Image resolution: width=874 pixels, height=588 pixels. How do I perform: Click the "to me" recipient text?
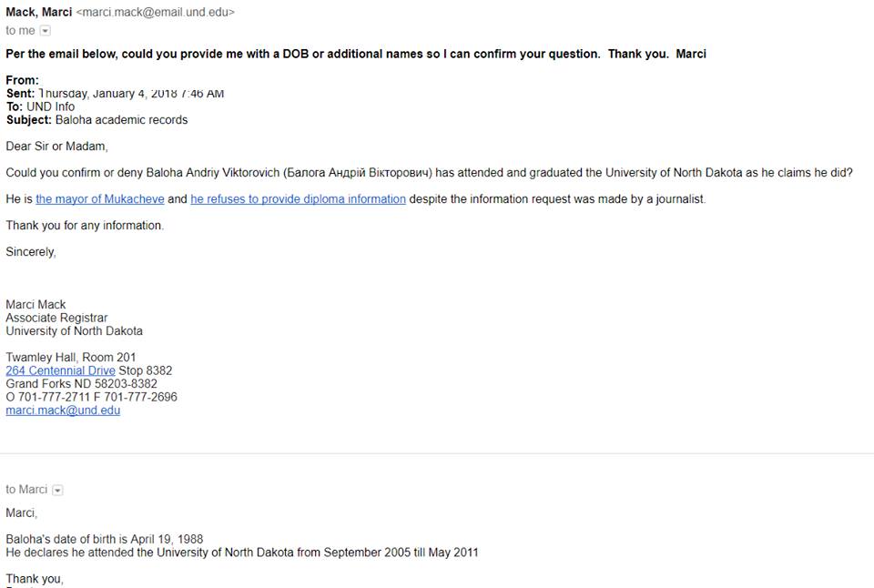20,31
